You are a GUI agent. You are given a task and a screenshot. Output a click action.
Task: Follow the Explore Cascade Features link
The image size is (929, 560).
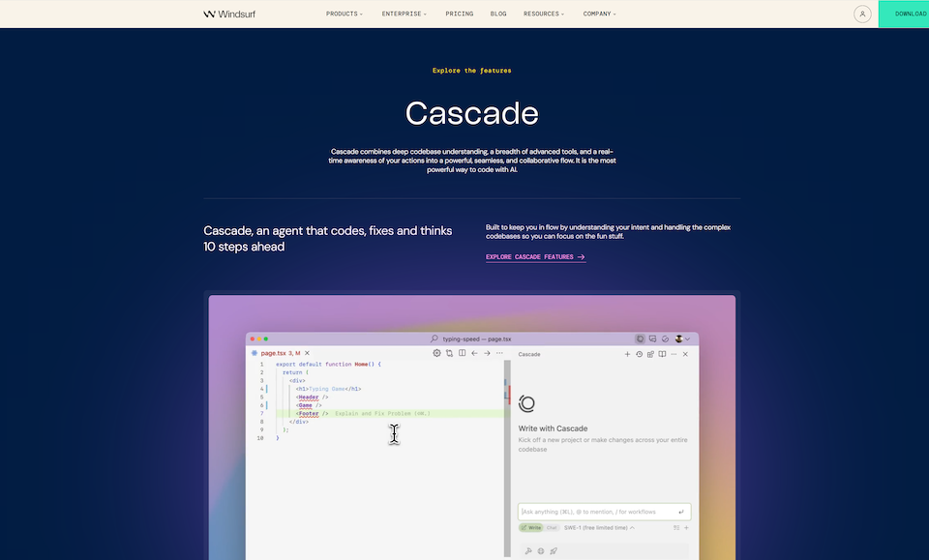click(535, 257)
